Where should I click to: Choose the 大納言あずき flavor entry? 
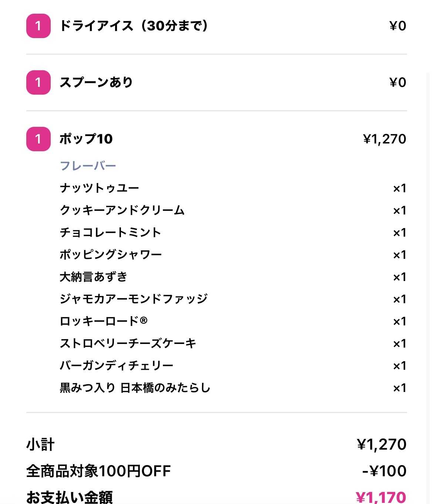click(93, 277)
